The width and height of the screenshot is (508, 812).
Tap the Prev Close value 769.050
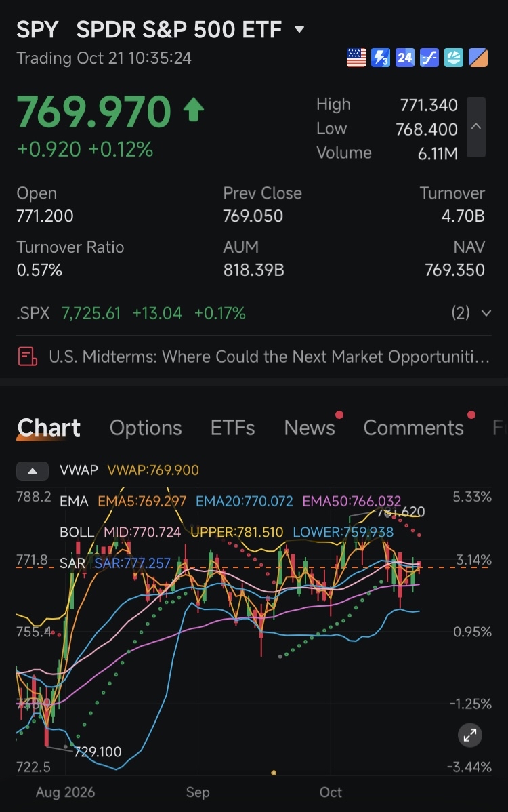point(253,216)
